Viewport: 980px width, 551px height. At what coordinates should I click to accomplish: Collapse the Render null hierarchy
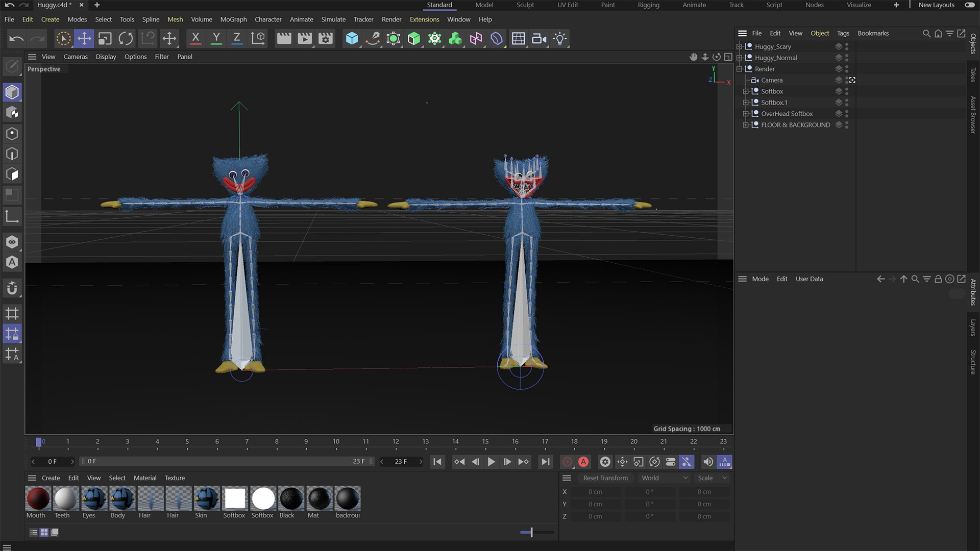pyautogui.click(x=739, y=69)
